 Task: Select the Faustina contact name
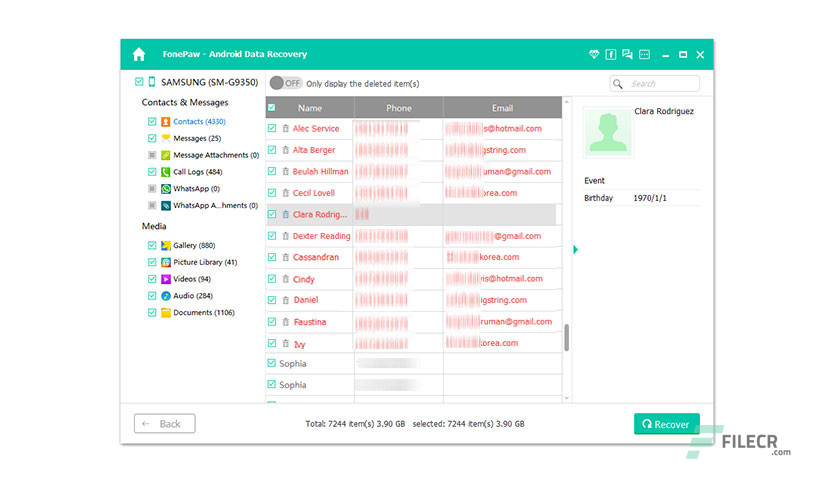(x=310, y=322)
